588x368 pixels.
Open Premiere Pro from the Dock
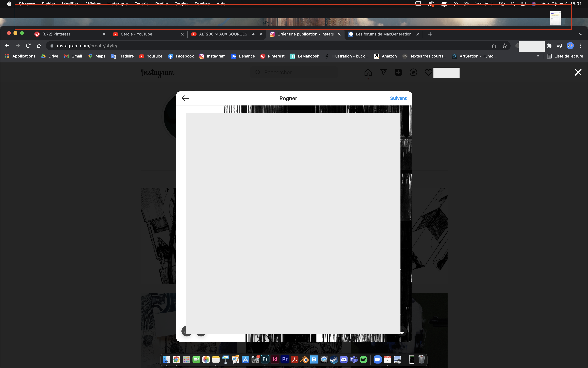[285, 359]
